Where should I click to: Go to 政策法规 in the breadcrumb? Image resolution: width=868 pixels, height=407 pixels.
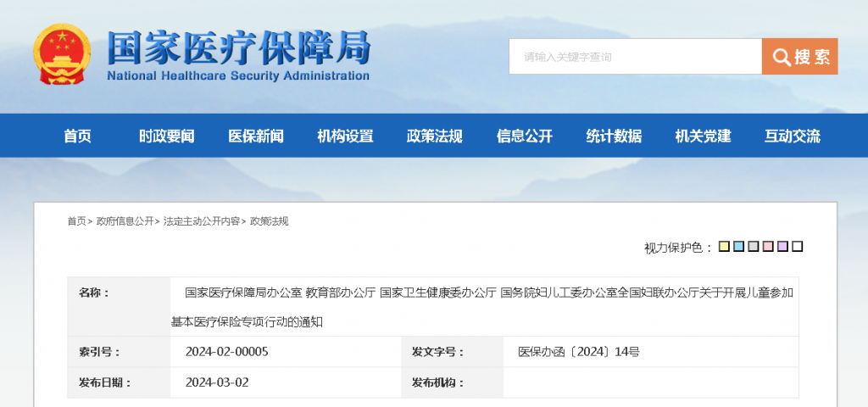coord(269,221)
